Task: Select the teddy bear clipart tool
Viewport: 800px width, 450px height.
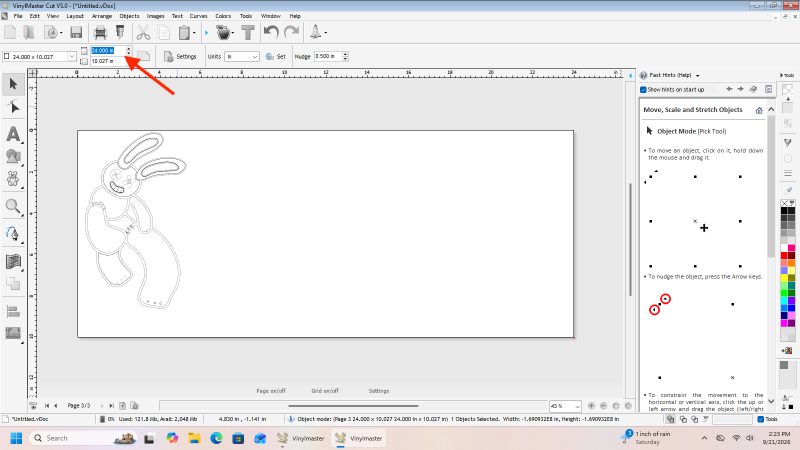Action: click(x=13, y=179)
